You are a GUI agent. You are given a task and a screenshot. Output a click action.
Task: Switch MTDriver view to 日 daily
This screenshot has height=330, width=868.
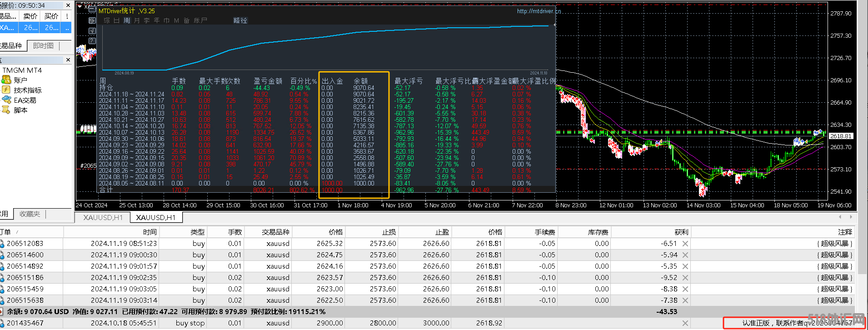coord(117,20)
